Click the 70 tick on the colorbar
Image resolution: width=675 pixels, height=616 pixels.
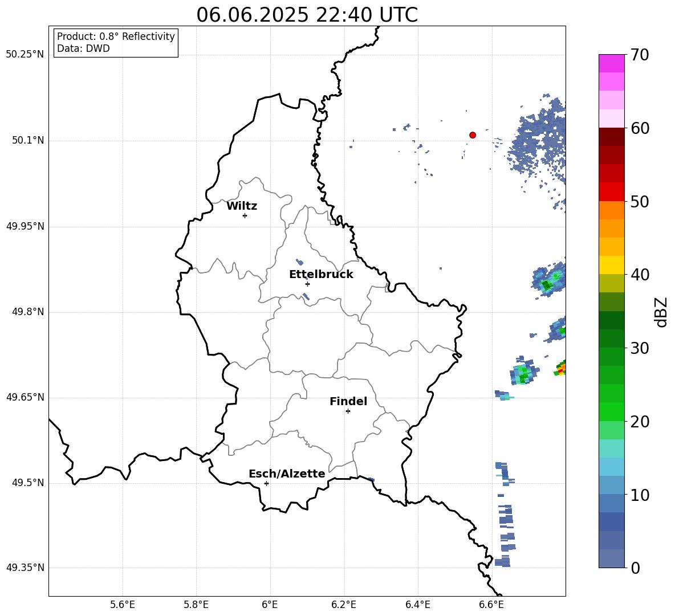pos(640,55)
